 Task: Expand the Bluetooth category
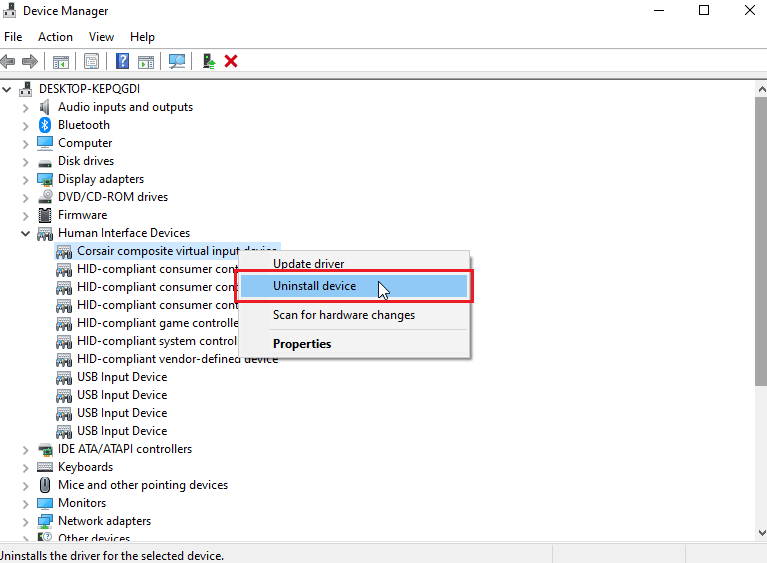point(25,126)
